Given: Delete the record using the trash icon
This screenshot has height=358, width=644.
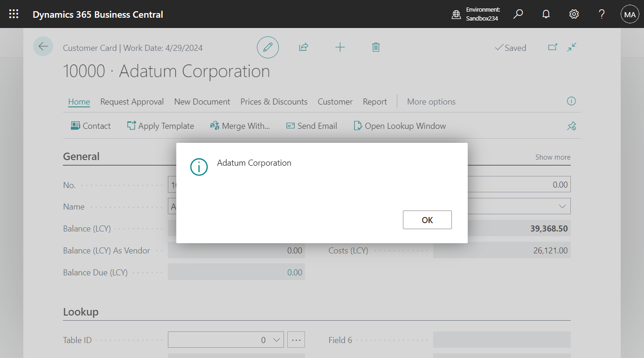Looking at the screenshot, I should (376, 47).
